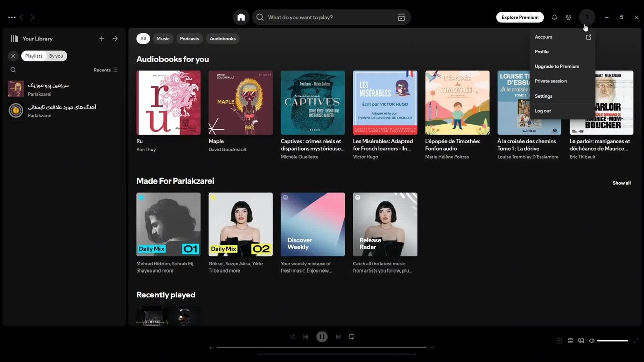Switch to the Podcasts filter tab

(189, 39)
